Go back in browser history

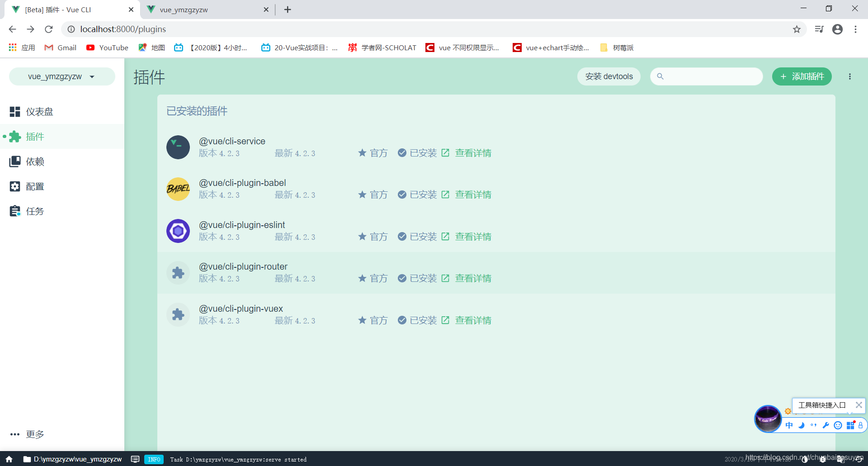[x=12, y=29]
